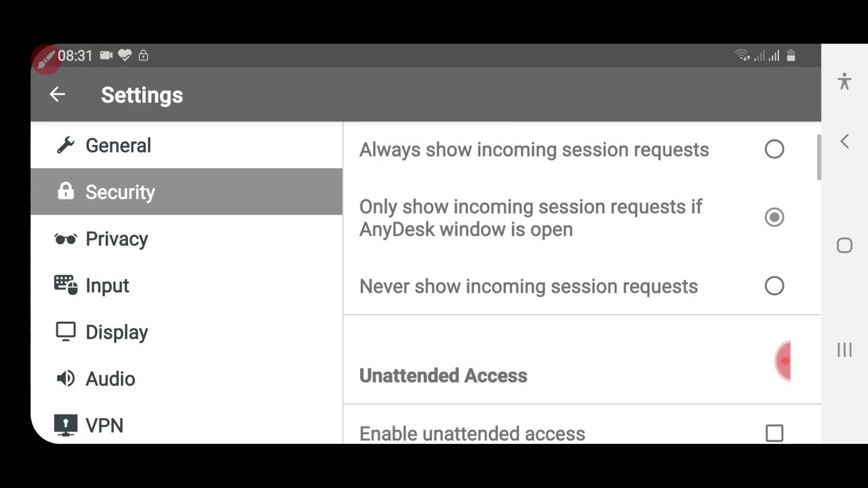Enable unattended access checkbox

coord(774,433)
